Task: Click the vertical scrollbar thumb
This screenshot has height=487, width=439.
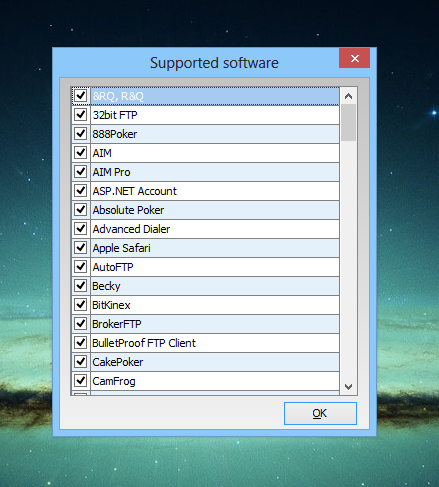Action: tap(348, 122)
